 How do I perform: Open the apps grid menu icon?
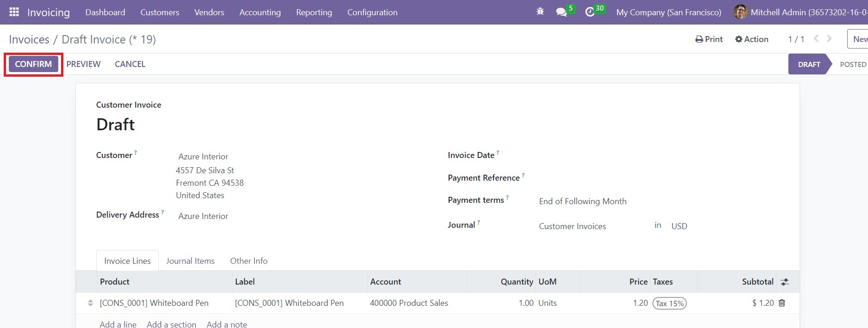coord(14,12)
